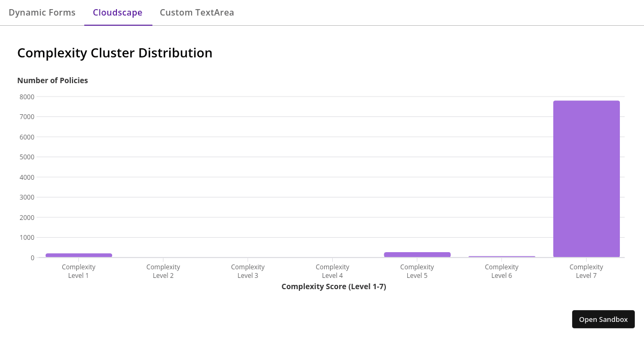Click the 1000 value on the y-axis
The width and height of the screenshot is (644, 338).
26,237
